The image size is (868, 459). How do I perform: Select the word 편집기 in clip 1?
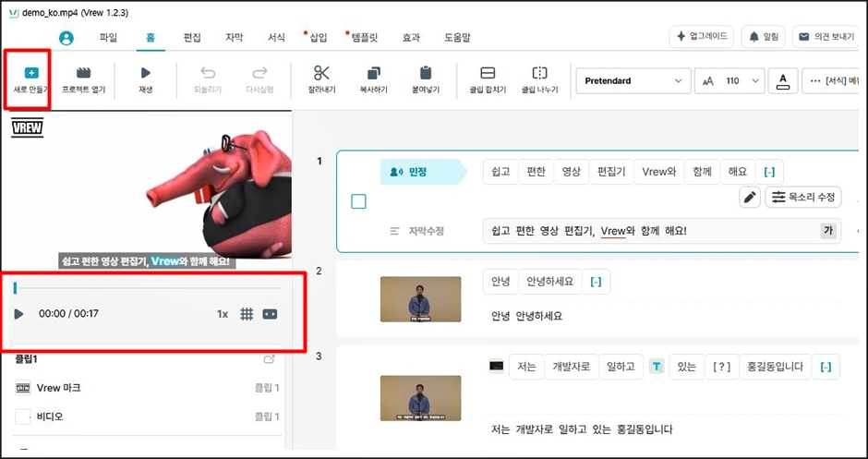point(611,172)
